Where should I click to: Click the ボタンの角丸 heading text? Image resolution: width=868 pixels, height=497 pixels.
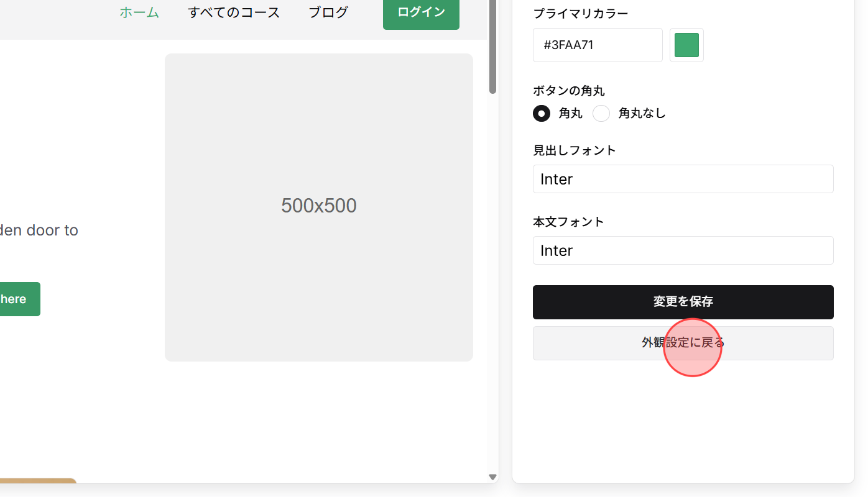(568, 90)
